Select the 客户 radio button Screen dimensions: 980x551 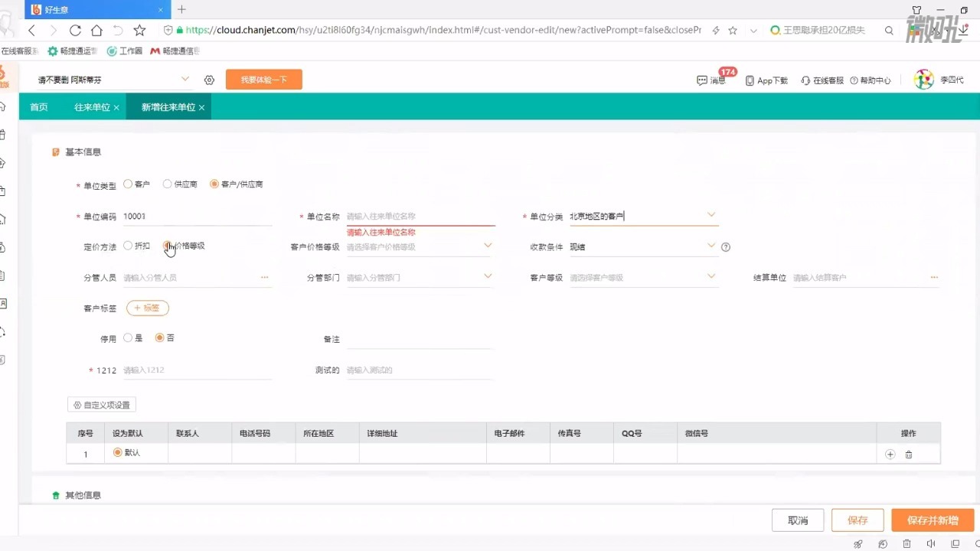(x=129, y=184)
